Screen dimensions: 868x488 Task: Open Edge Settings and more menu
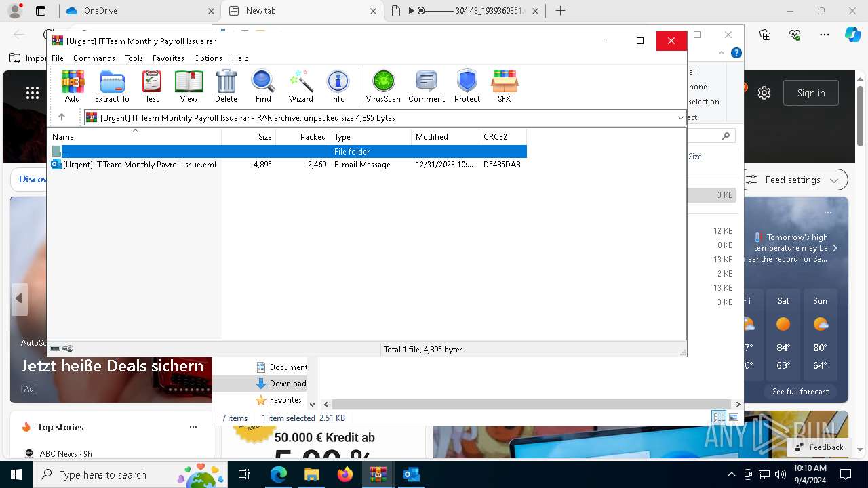click(x=825, y=35)
